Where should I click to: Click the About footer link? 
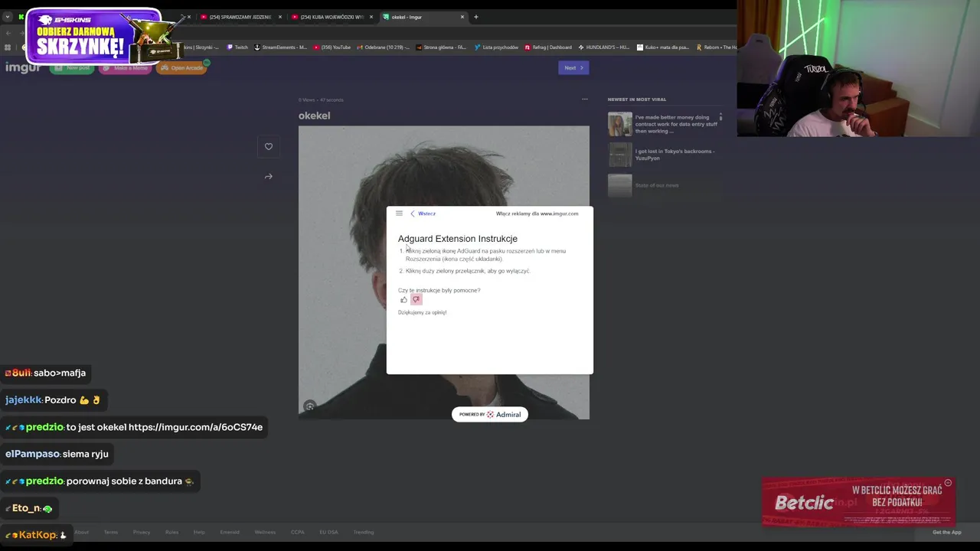(81, 532)
